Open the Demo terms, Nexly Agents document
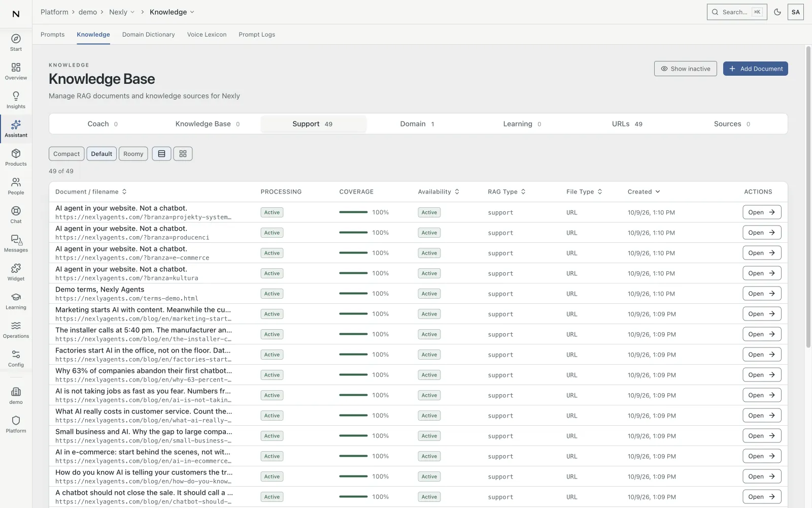 pos(762,294)
